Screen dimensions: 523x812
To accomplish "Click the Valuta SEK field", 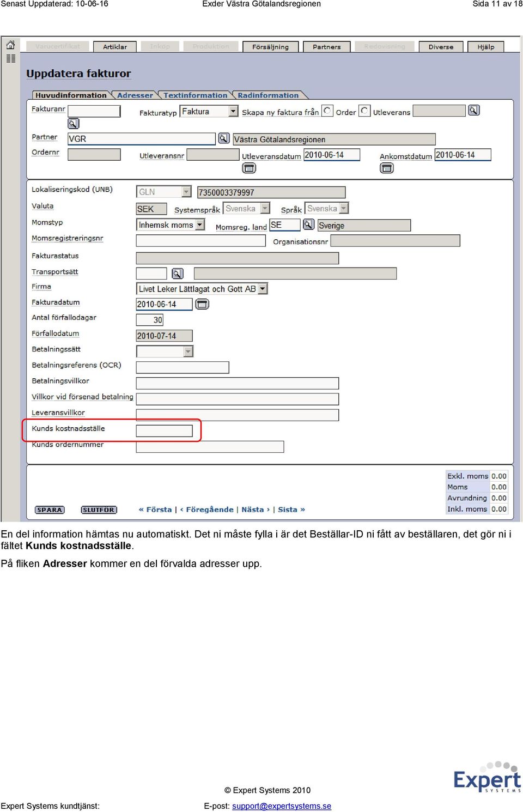I will click(151, 209).
